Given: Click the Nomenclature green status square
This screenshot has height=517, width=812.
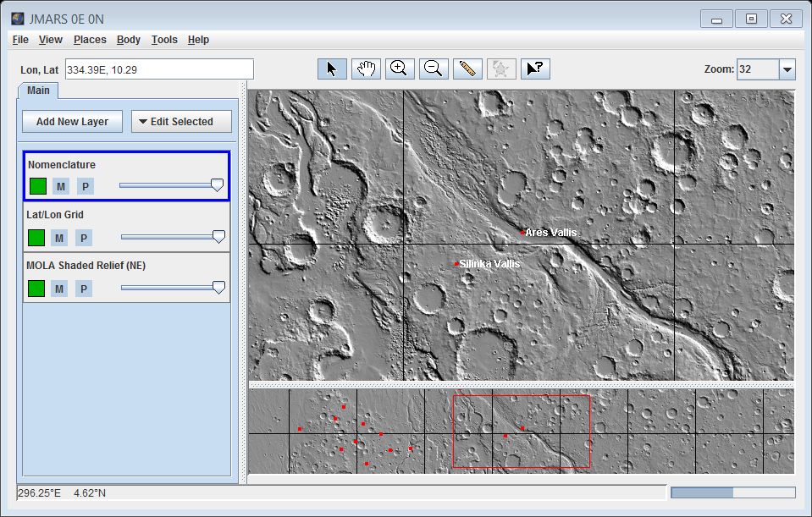Looking at the screenshot, I should [x=37, y=186].
